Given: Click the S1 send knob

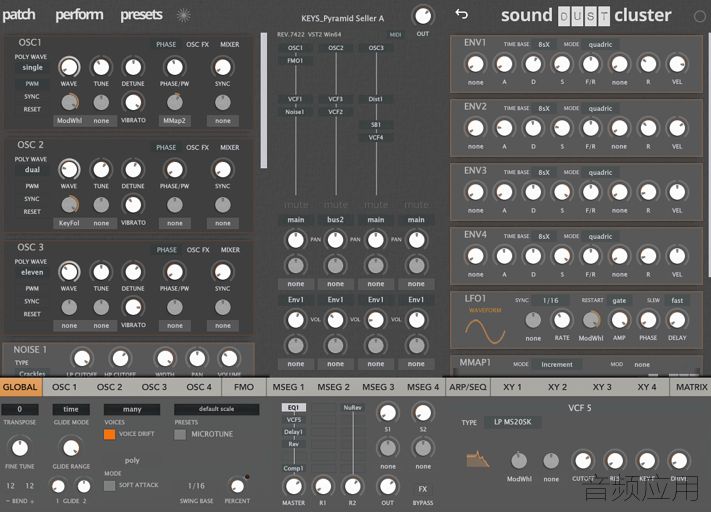Looking at the screenshot, I should 387,412.
